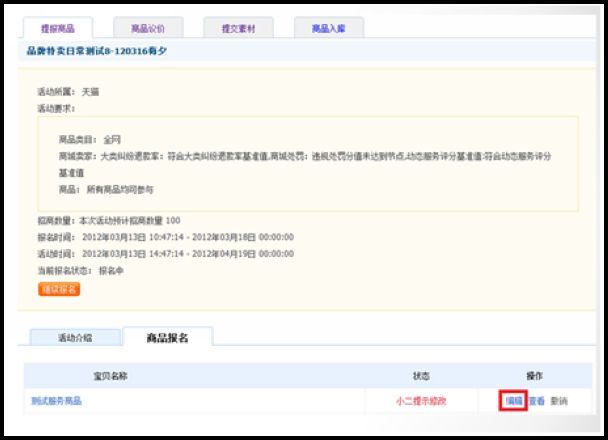This screenshot has width=608, height=440.
Task: Select the 商品报名 tab
Action: tap(168, 338)
